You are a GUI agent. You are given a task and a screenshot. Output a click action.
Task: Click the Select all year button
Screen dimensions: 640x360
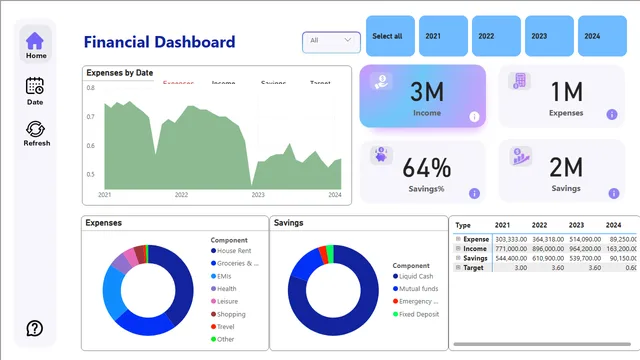(x=390, y=36)
